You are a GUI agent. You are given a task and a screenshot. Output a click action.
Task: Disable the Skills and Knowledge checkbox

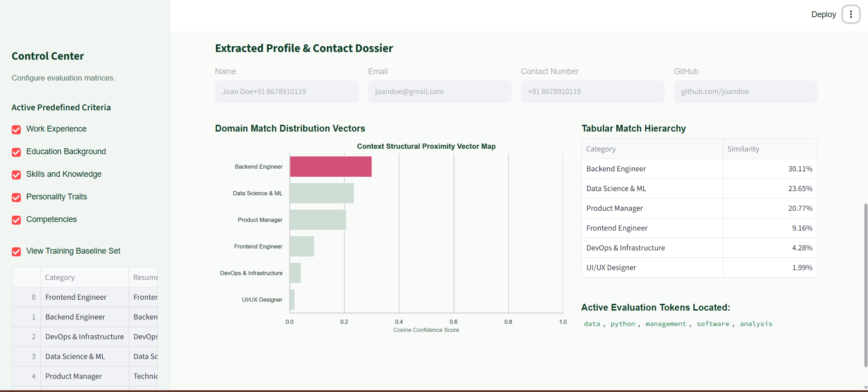(16, 175)
